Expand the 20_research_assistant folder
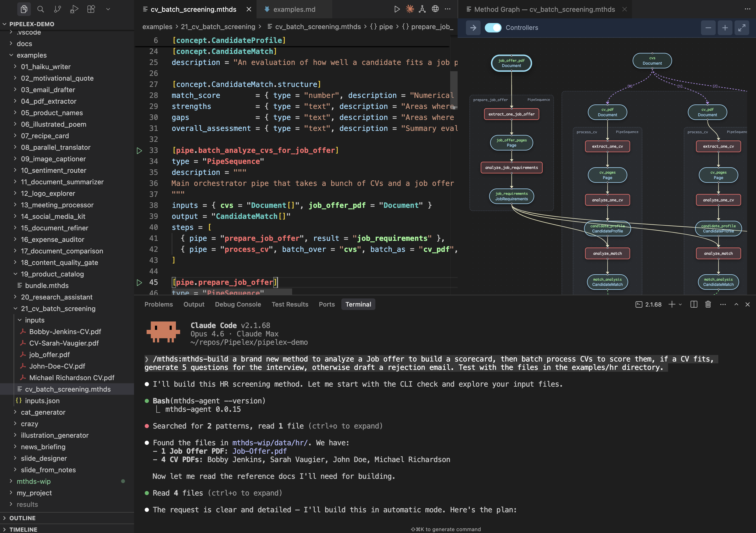Viewport: 756px width, 533px height. pos(57,297)
